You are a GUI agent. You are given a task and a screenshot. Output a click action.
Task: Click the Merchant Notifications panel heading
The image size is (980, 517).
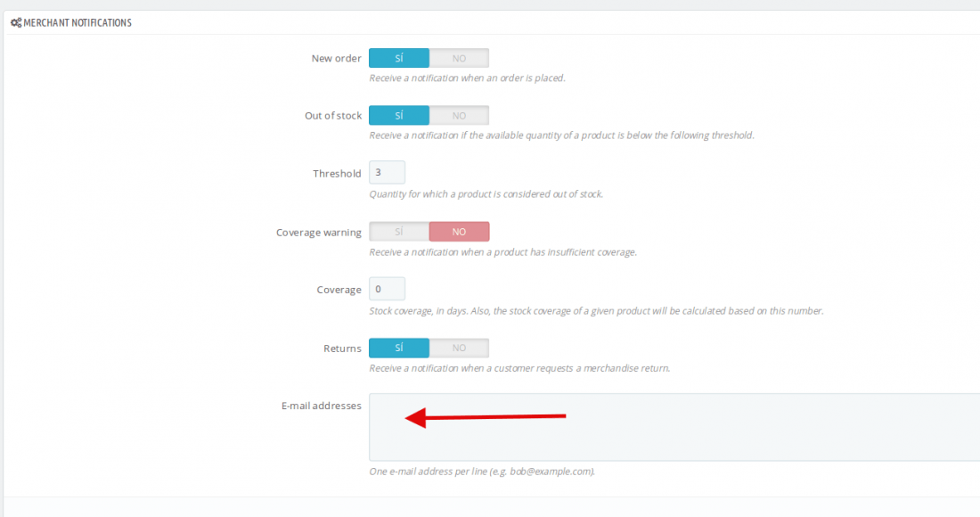(x=78, y=22)
